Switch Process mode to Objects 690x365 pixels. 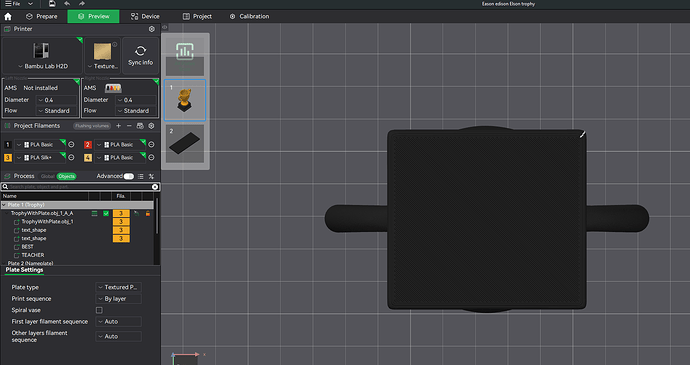(66, 176)
